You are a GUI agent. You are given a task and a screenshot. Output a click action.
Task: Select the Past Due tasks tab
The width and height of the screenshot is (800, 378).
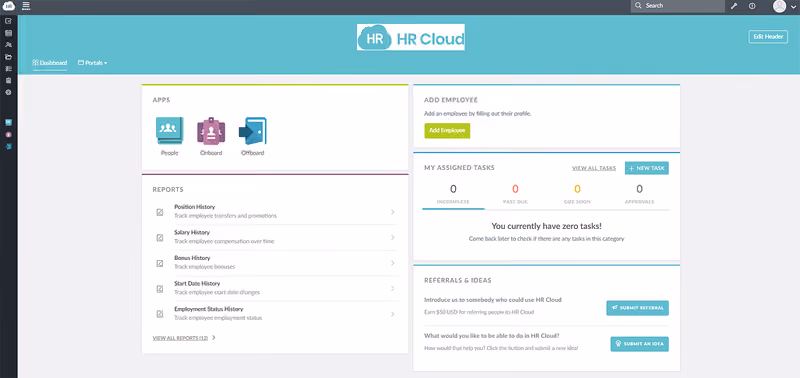[x=515, y=194]
